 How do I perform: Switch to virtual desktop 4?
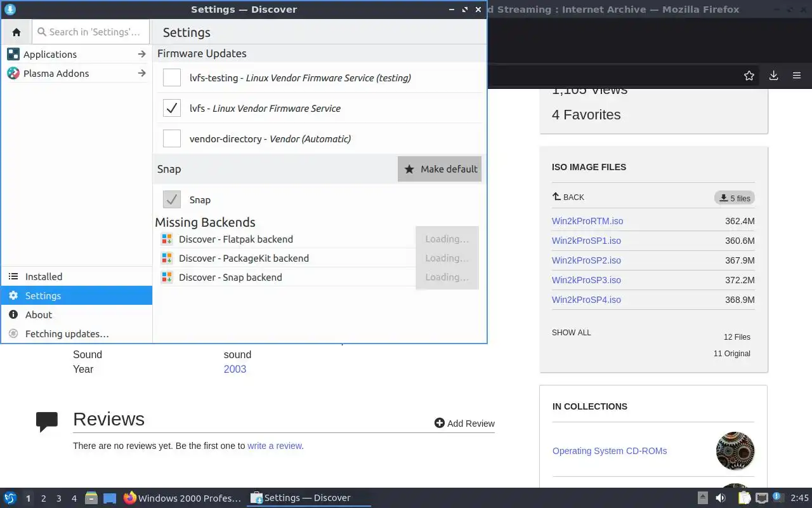point(74,498)
